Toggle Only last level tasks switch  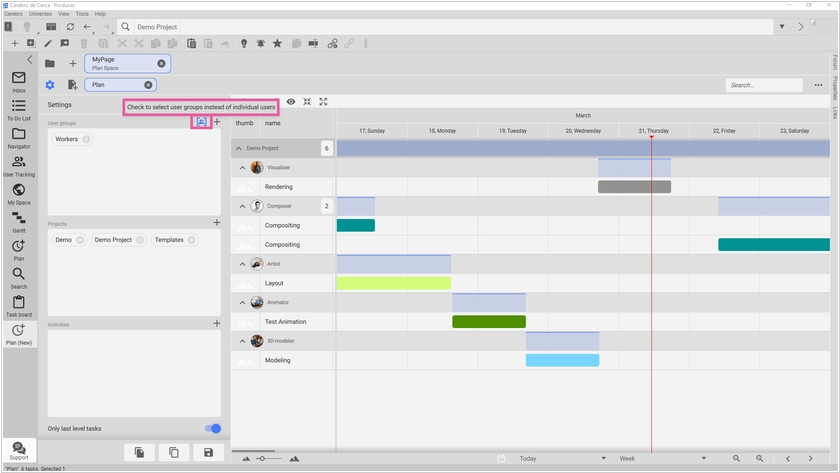pyautogui.click(x=213, y=429)
